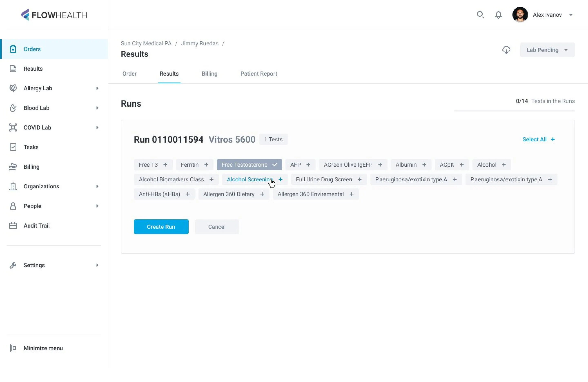Screen dimensions: 588x382
Task: Open notifications bell icon
Action: click(498, 15)
